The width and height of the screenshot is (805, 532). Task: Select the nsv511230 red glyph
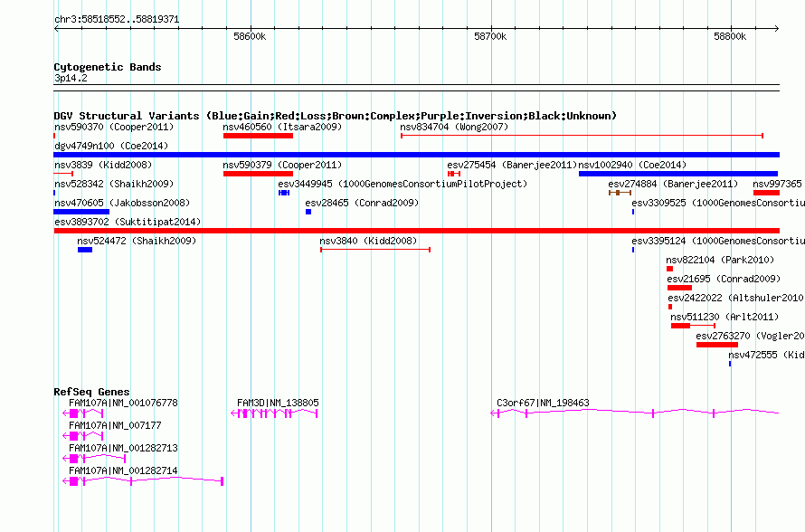693,326
